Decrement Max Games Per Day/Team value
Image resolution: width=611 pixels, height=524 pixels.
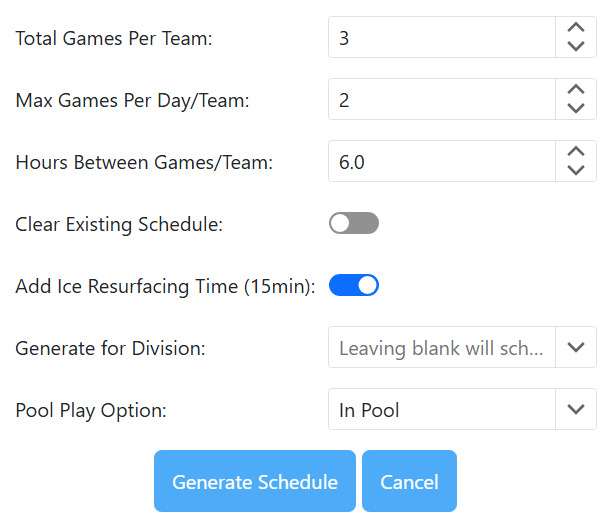pos(575,108)
